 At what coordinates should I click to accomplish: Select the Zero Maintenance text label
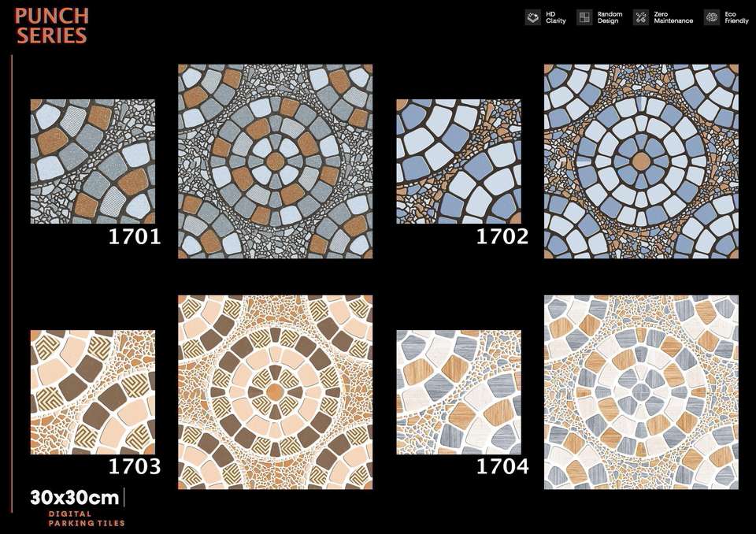point(673,17)
